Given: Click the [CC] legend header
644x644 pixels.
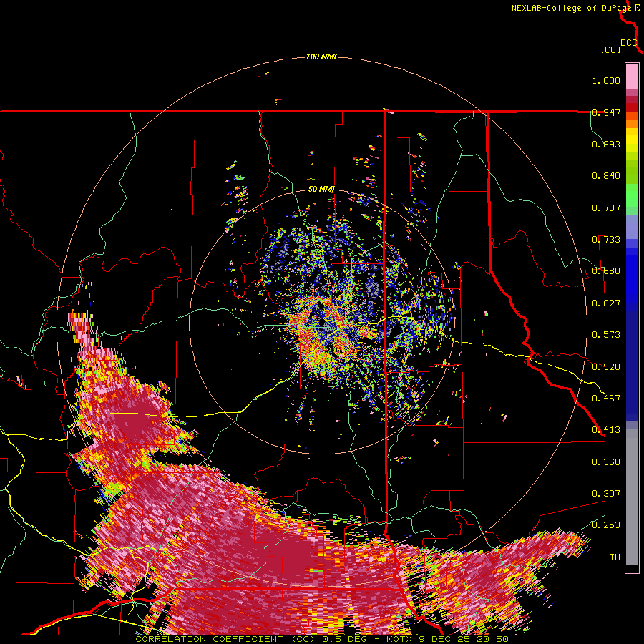Looking at the screenshot, I should pyautogui.click(x=611, y=49).
